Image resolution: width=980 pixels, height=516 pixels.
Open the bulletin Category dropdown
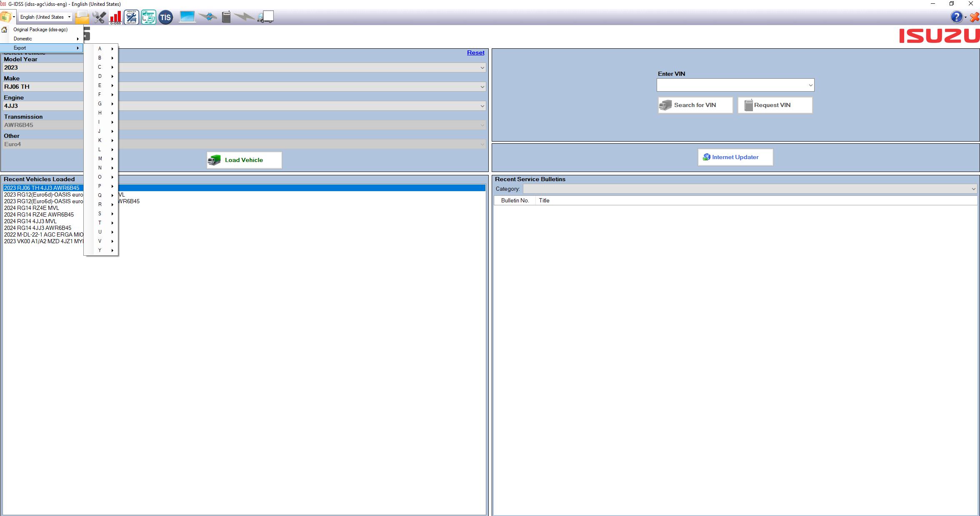pyautogui.click(x=750, y=189)
